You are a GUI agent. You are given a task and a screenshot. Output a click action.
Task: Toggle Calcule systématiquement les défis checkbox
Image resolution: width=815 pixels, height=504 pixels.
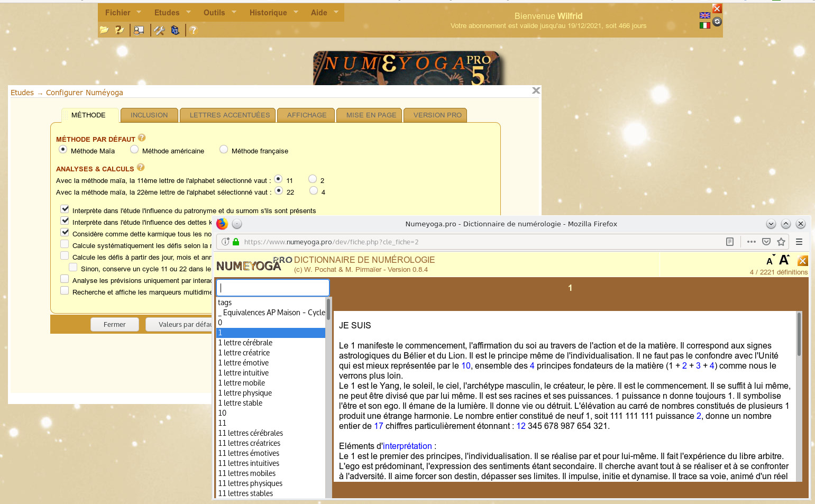(x=65, y=244)
